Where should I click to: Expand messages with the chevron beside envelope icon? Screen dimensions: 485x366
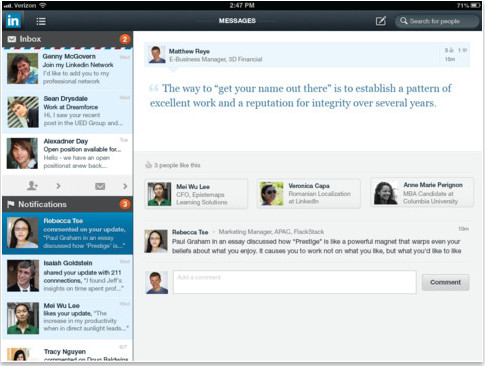125,186
